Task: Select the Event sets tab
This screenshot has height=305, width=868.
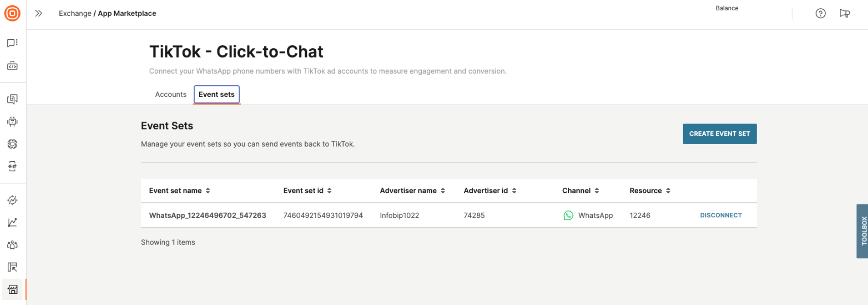Action: pos(217,94)
